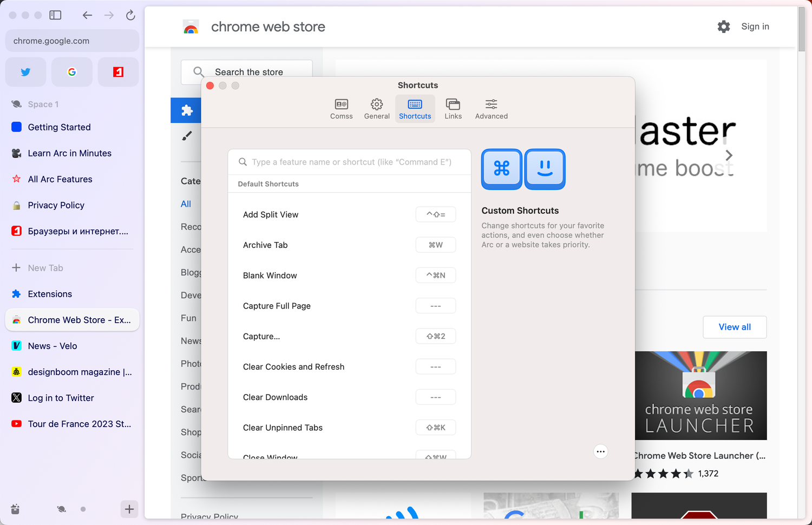Open the three-dots more options button

click(x=600, y=451)
